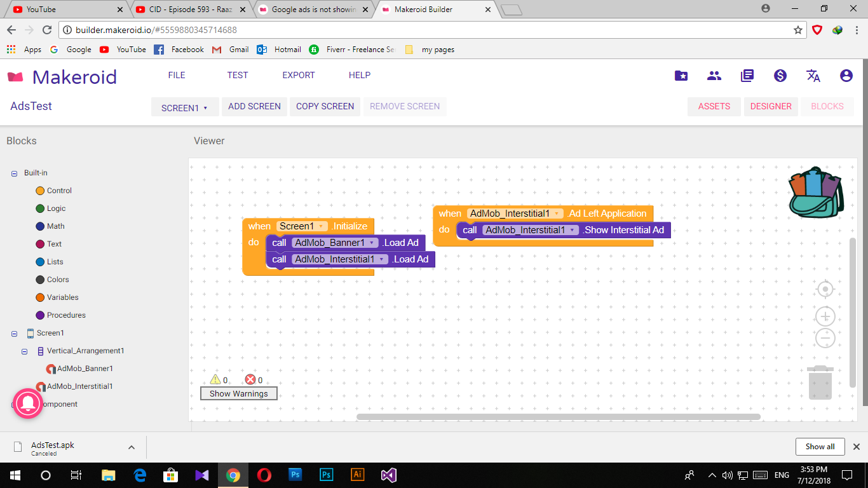Viewport: 868px width, 488px height.
Task: Zoom out with the minus icon
Action: [825, 338]
